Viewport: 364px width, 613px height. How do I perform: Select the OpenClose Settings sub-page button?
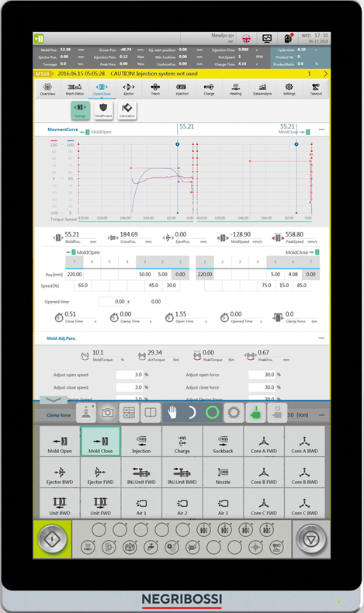pyautogui.click(x=80, y=110)
